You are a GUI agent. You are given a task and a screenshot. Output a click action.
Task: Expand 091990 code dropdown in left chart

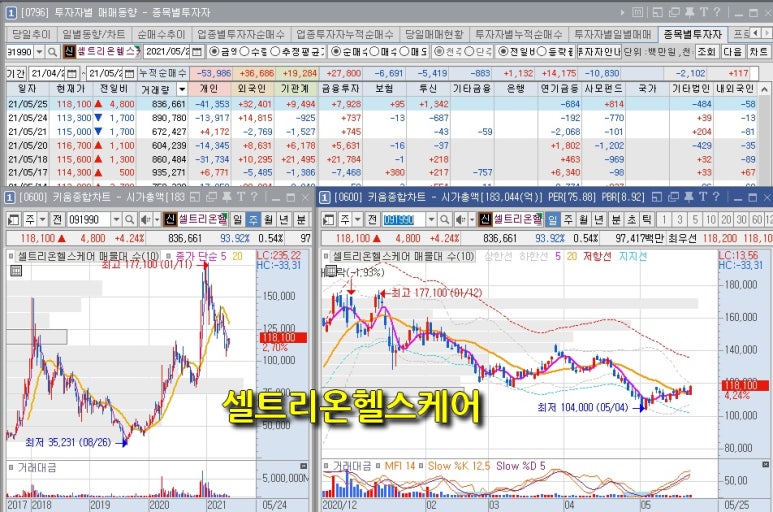coord(116,220)
